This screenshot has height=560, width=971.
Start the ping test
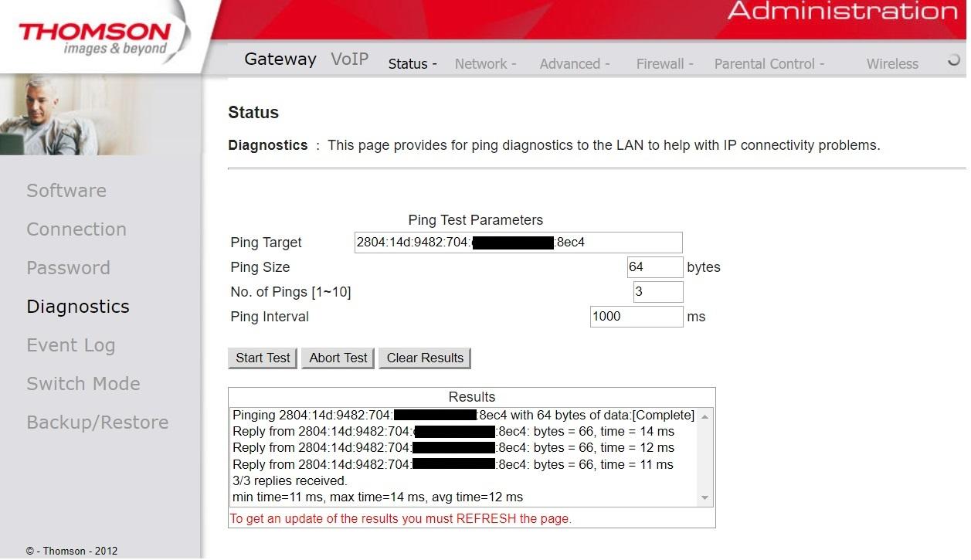click(263, 358)
